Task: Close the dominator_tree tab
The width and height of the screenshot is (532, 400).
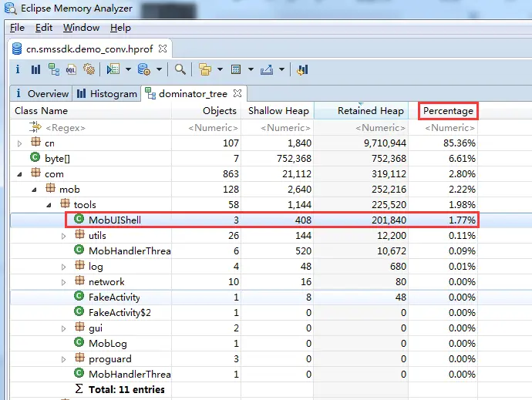Action: (237, 93)
